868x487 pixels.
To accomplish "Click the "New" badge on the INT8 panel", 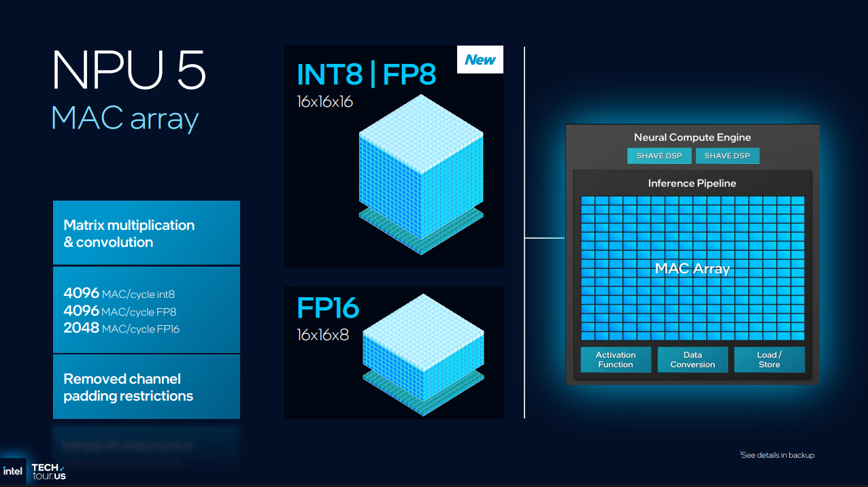I will pyautogui.click(x=480, y=60).
